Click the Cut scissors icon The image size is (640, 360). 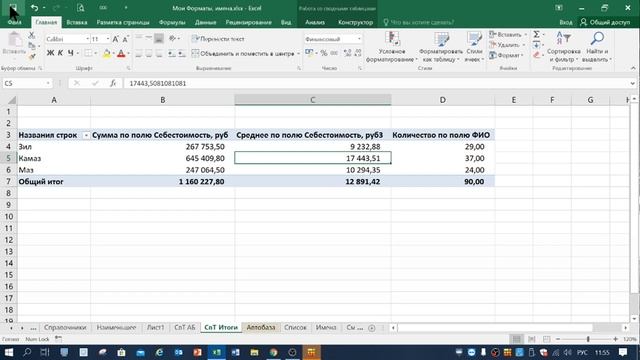[32, 36]
